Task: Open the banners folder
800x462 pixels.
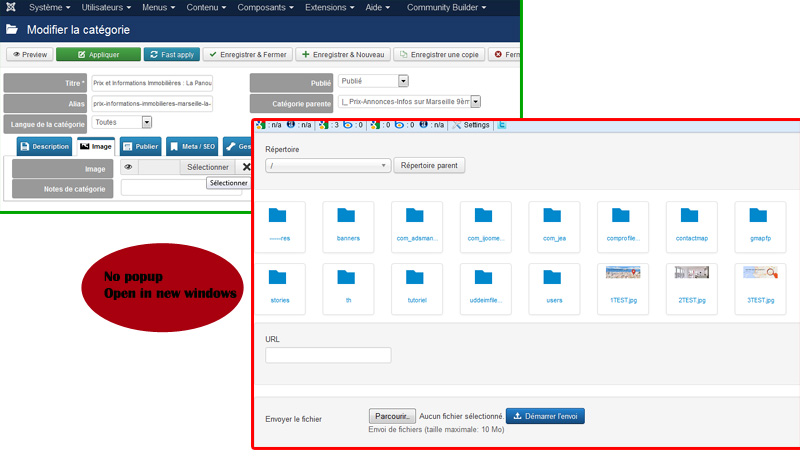Action: pyautogui.click(x=348, y=227)
